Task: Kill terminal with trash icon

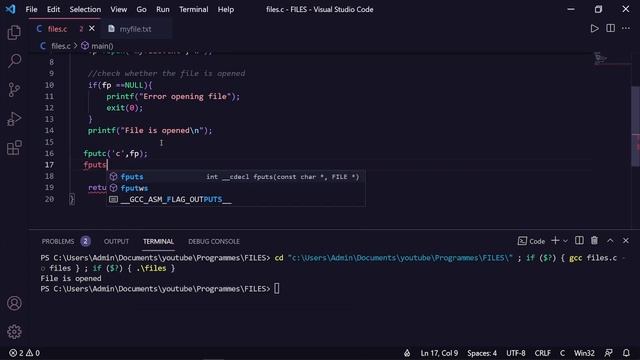Action: 594,241
